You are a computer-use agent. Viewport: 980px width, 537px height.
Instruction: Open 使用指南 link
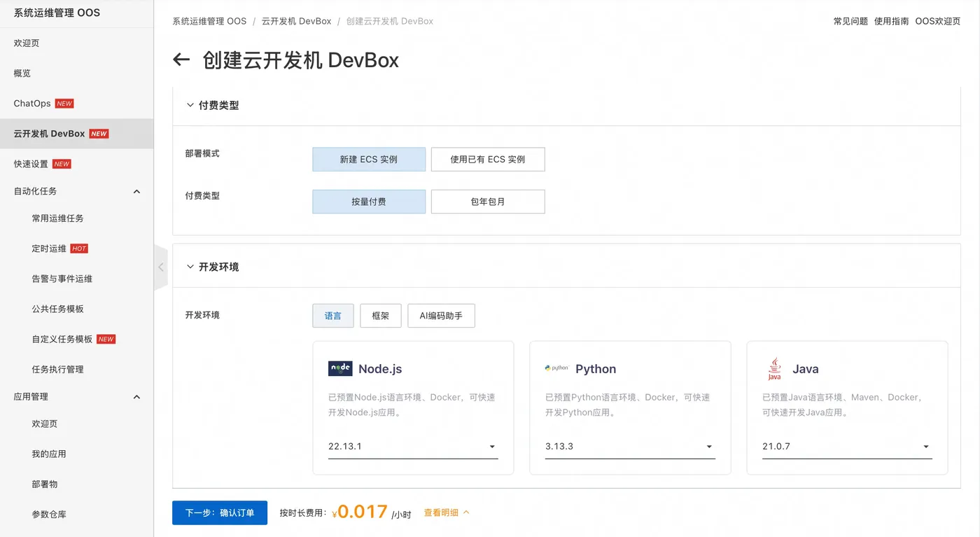[x=891, y=21]
